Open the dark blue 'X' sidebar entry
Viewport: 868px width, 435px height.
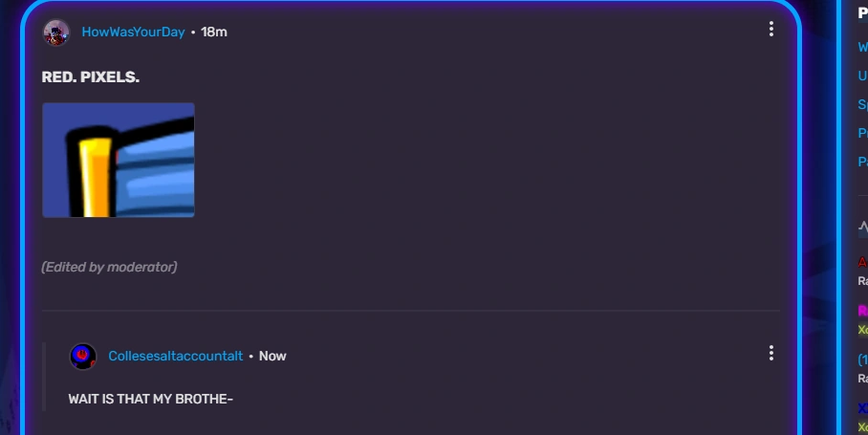click(x=863, y=408)
